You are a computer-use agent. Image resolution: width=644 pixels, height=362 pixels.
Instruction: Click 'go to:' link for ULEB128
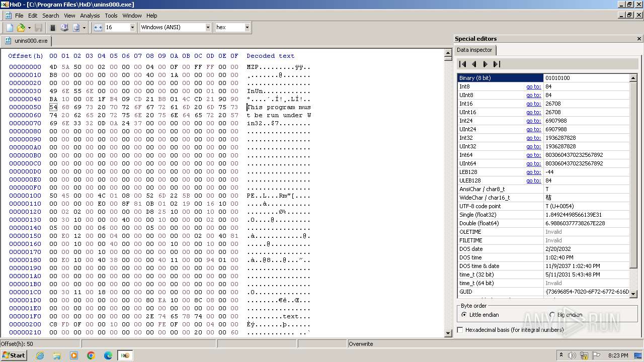533,180
